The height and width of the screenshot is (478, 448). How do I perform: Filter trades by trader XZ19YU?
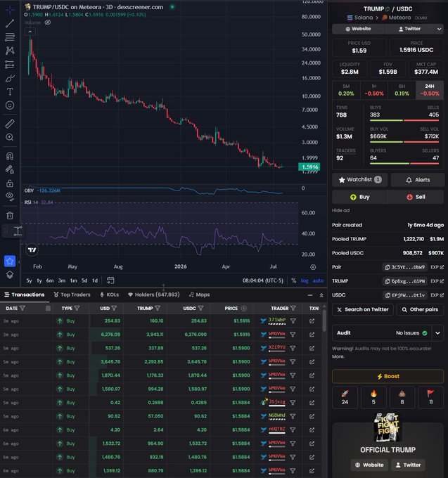pyautogui.click(x=293, y=348)
